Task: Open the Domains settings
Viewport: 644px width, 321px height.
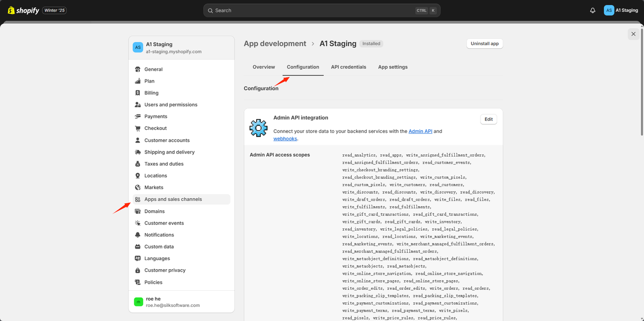Action: tap(182, 211)
